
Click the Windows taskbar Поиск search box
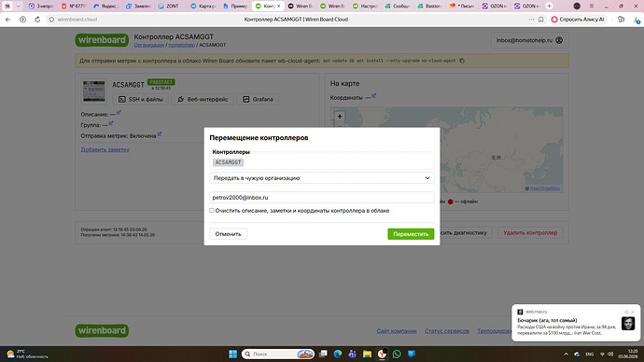tap(278, 354)
